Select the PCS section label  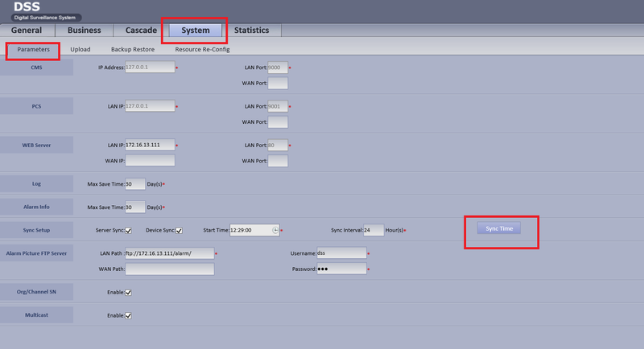36,106
